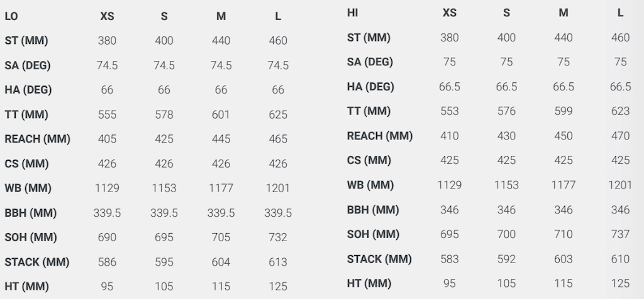Click the LO top tube value 601

pyautogui.click(x=221, y=115)
